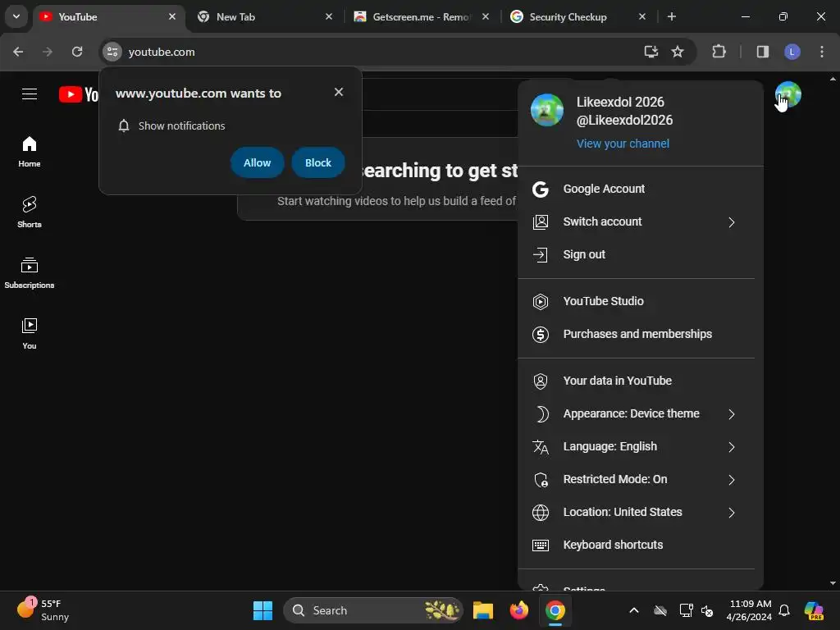The width and height of the screenshot is (840, 630).
Task: Click the page scrollbar down arrow
Action: (x=833, y=583)
